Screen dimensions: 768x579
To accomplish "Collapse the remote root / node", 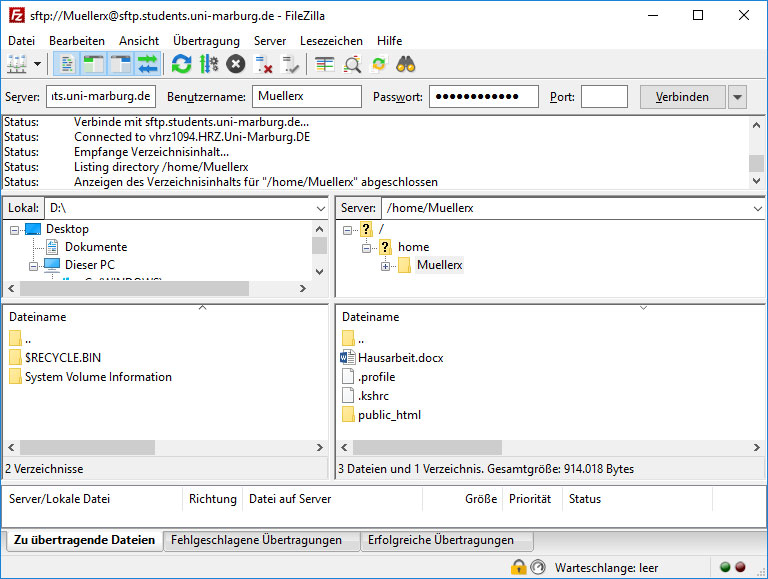I will (x=347, y=230).
